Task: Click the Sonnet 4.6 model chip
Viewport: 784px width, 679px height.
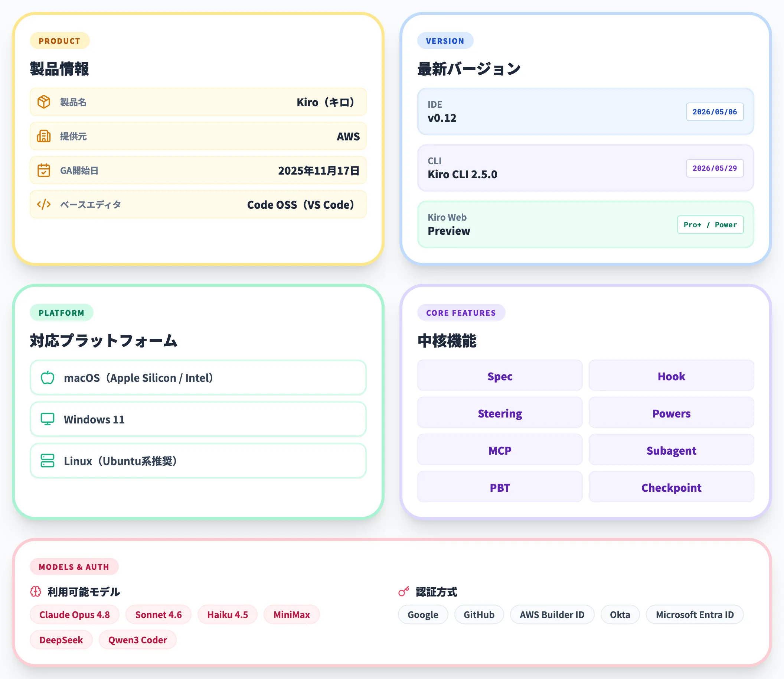Action: (158, 615)
